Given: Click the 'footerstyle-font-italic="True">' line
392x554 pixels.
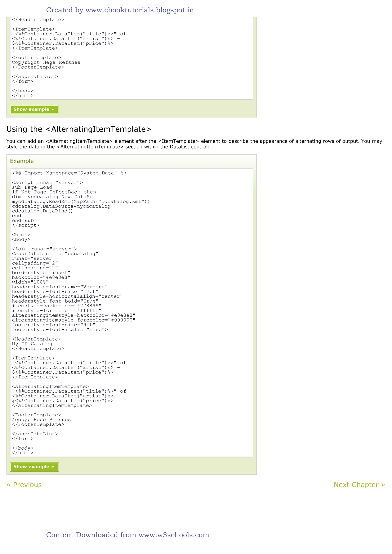Looking at the screenshot, I should pyautogui.click(x=60, y=330).
